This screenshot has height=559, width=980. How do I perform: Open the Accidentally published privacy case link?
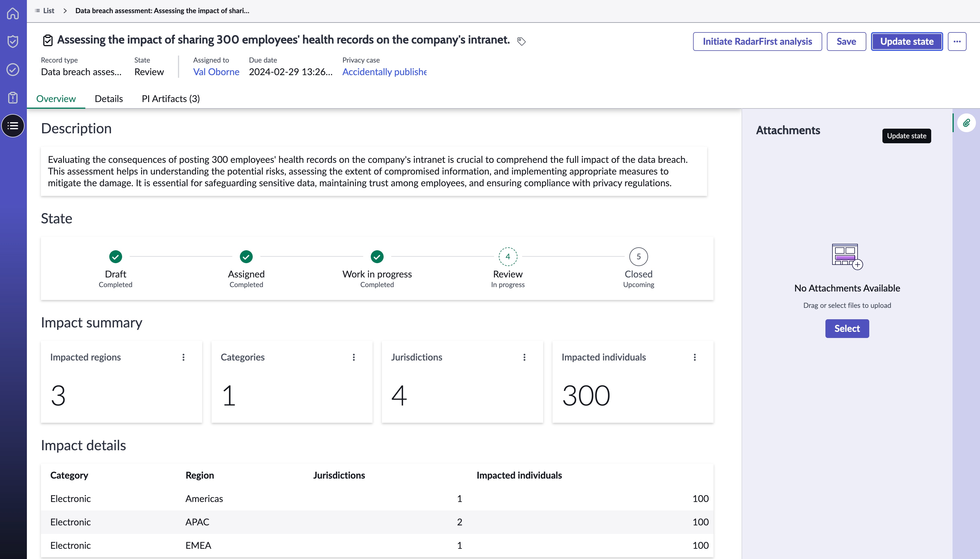point(385,72)
